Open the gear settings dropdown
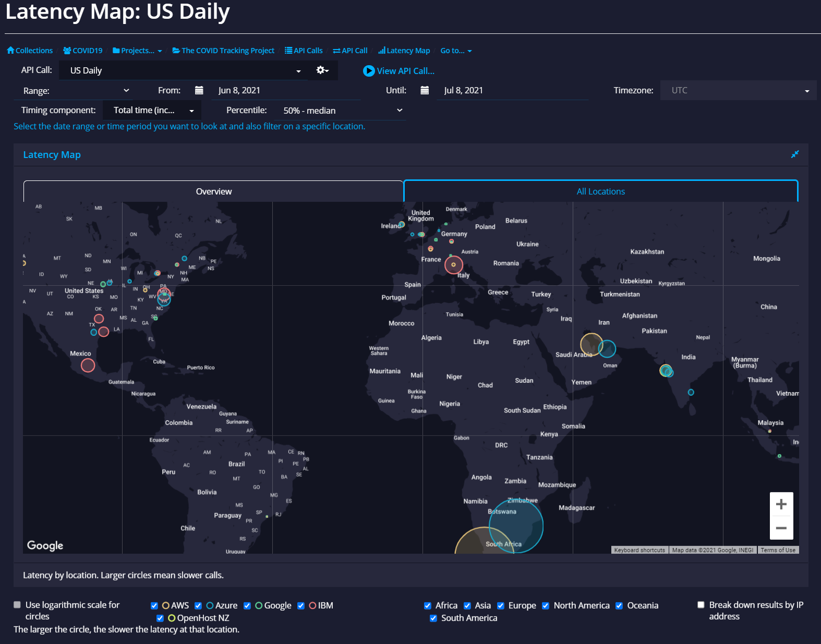 coord(323,70)
